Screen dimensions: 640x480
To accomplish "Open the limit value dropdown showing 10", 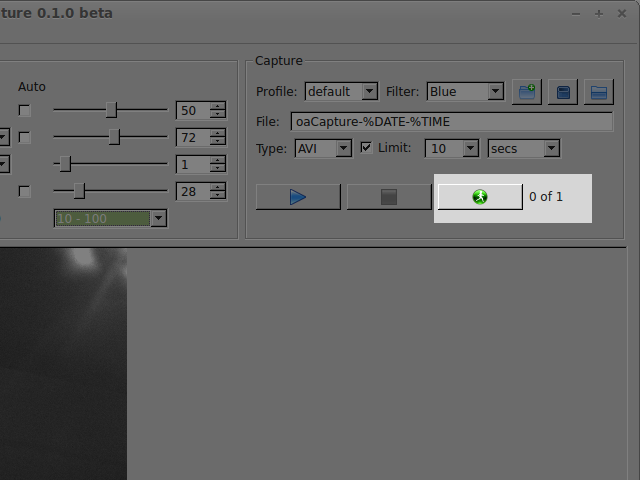I will (452, 149).
